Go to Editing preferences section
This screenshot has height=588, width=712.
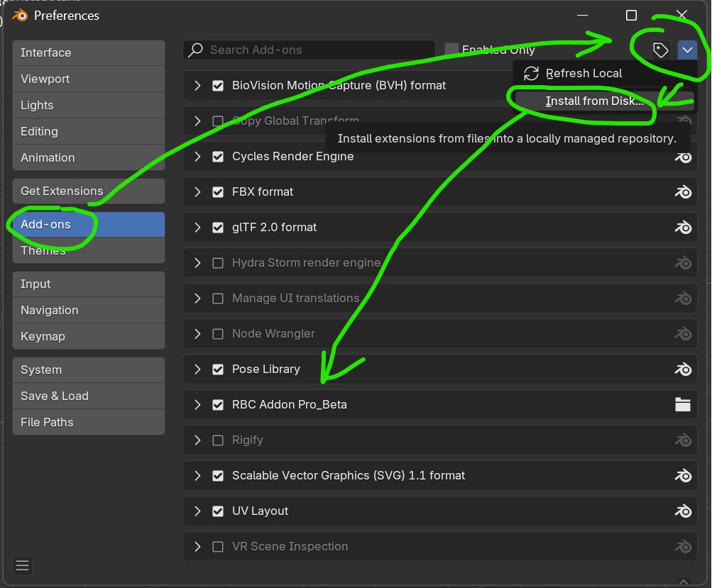pos(89,132)
